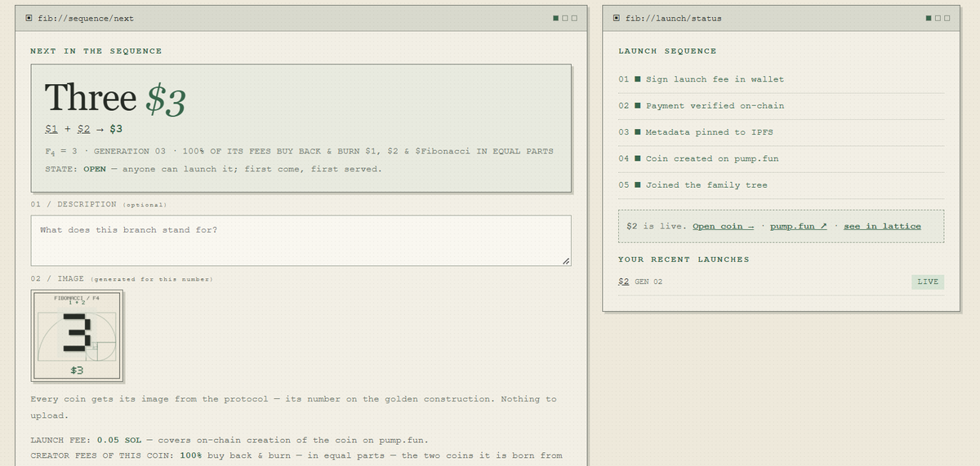Follow the 'Open coin →' link
The width and height of the screenshot is (980, 466).
[x=723, y=226]
